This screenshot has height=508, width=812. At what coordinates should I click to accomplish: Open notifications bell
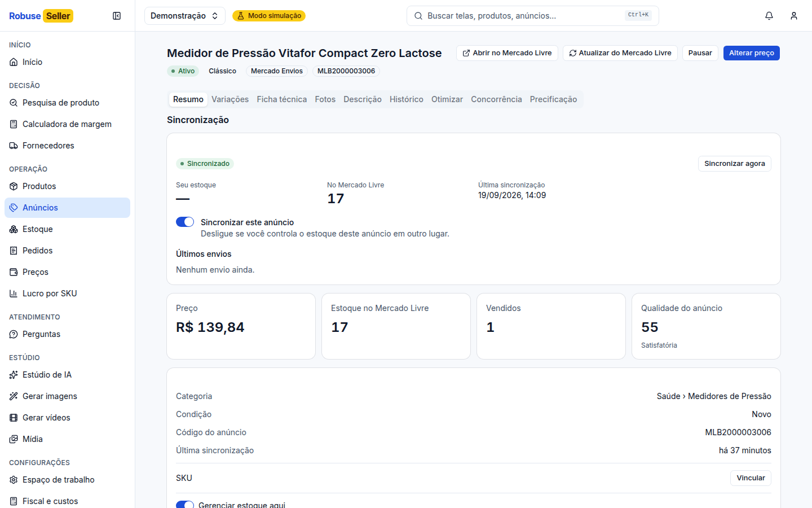(769, 16)
